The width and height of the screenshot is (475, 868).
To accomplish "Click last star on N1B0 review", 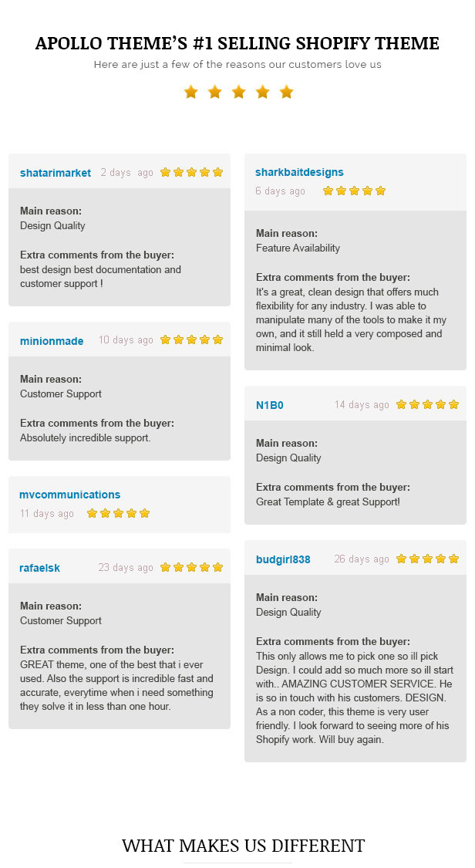I will click(x=454, y=404).
